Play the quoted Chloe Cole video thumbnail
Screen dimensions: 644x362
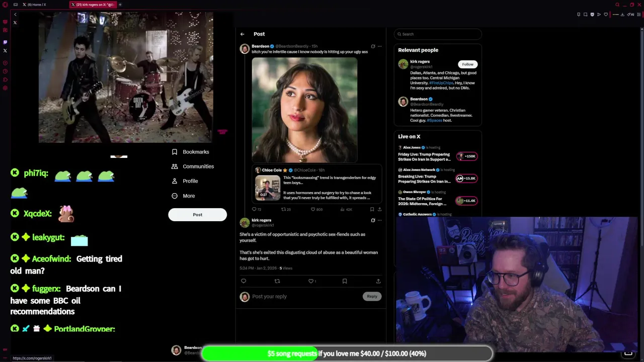[x=267, y=188]
